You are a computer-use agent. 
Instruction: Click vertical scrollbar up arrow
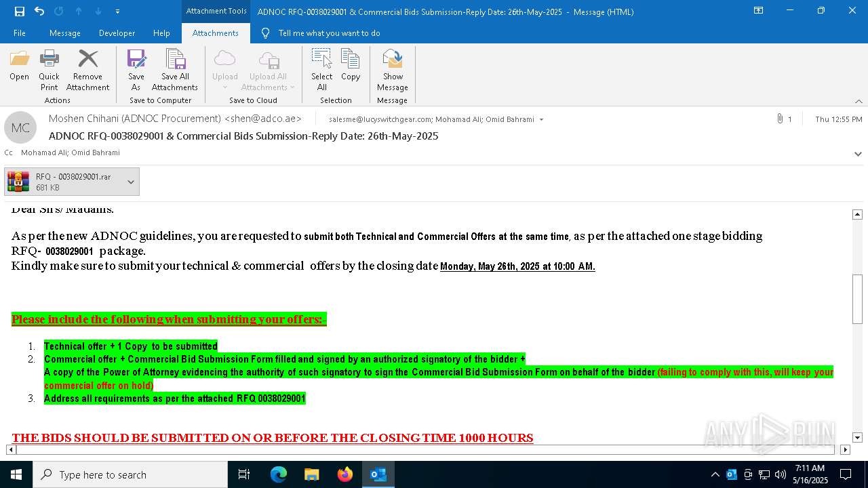[x=857, y=214]
